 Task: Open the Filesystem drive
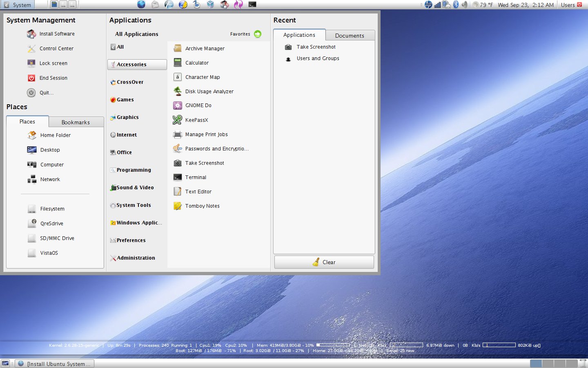(46, 209)
